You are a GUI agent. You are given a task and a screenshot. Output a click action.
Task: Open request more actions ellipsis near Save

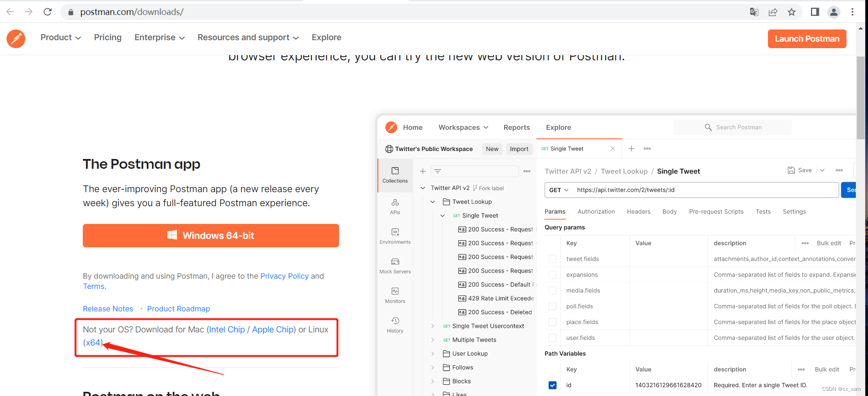tap(839, 170)
